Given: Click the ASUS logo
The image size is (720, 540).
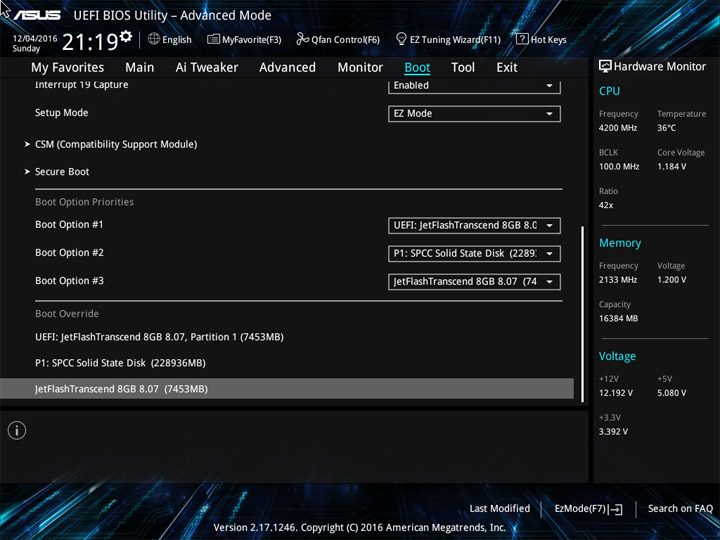Looking at the screenshot, I should tap(37, 16).
